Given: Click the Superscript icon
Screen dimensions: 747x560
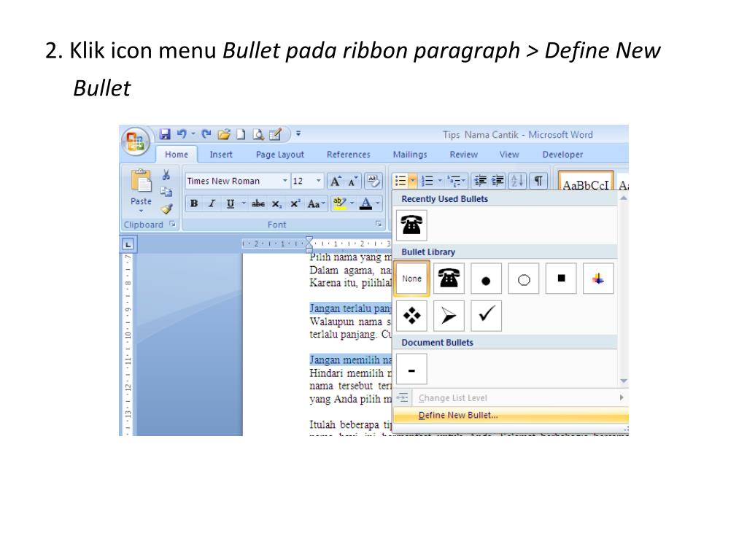Looking at the screenshot, I should [x=295, y=204].
